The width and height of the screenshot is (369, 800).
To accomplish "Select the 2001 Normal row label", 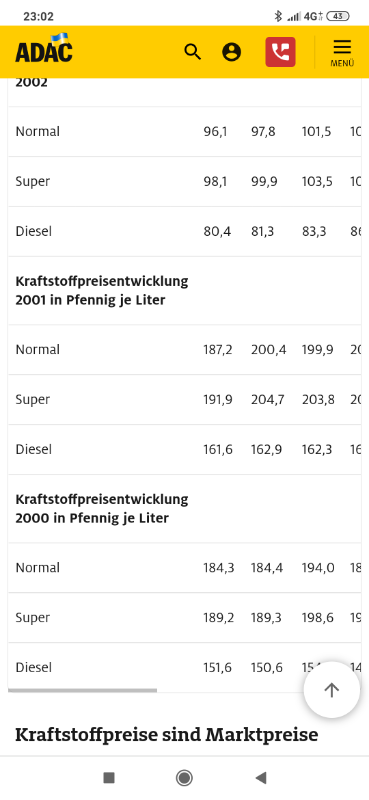I will (38, 349).
